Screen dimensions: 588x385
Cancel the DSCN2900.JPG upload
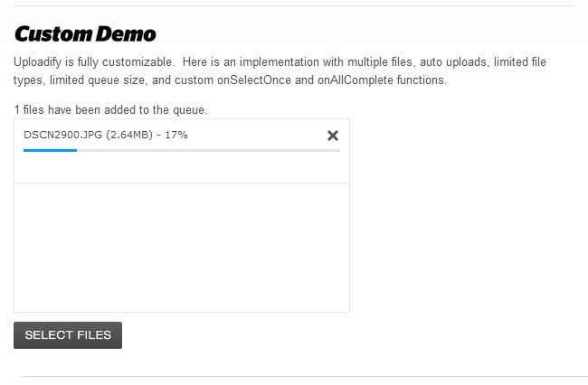click(332, 136)
